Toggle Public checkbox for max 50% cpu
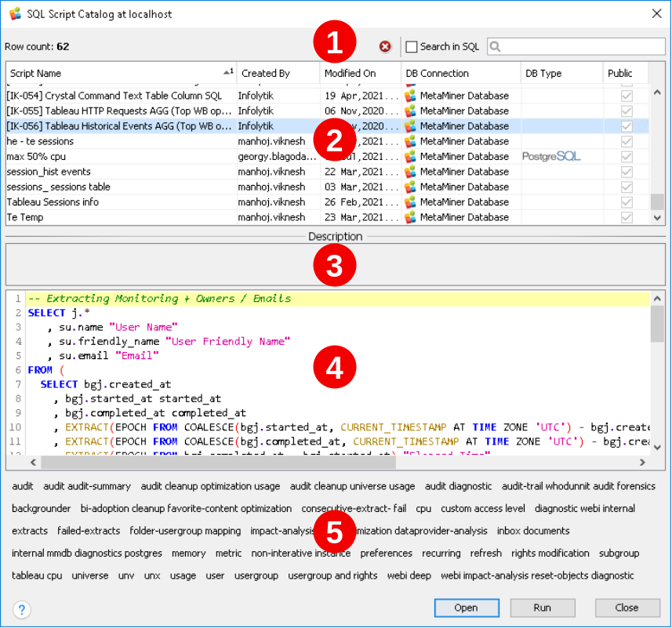This screenshot has width=672, height=628. (x=627, y=156)
